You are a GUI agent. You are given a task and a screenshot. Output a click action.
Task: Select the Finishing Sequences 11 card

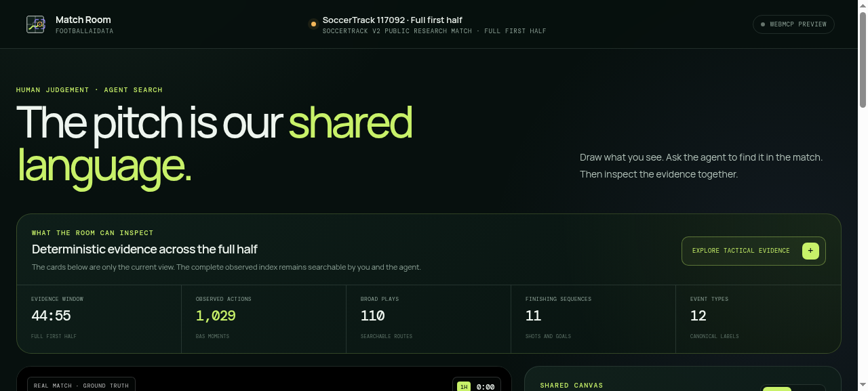593,318
